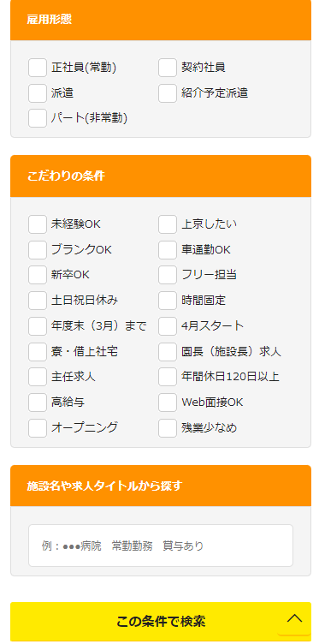
Task: Toggle the Web面接OK checkbox
Action: coord(168,402)
